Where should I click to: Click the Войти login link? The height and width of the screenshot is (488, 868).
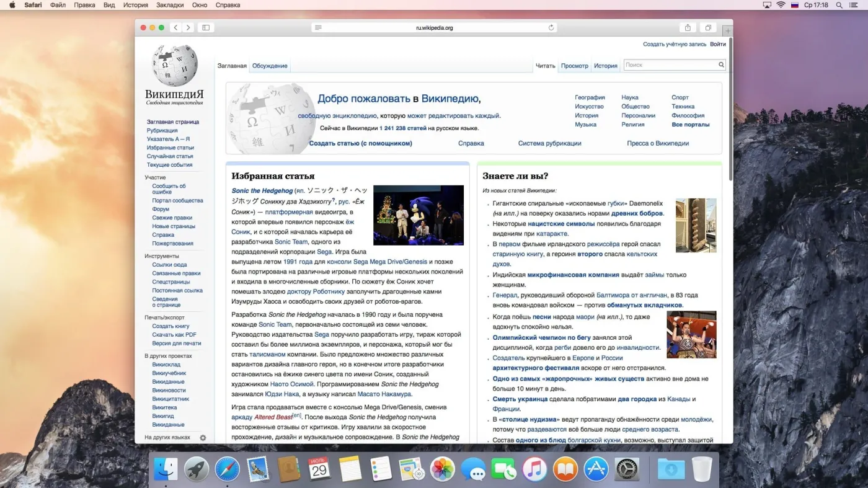click(718, 45)
